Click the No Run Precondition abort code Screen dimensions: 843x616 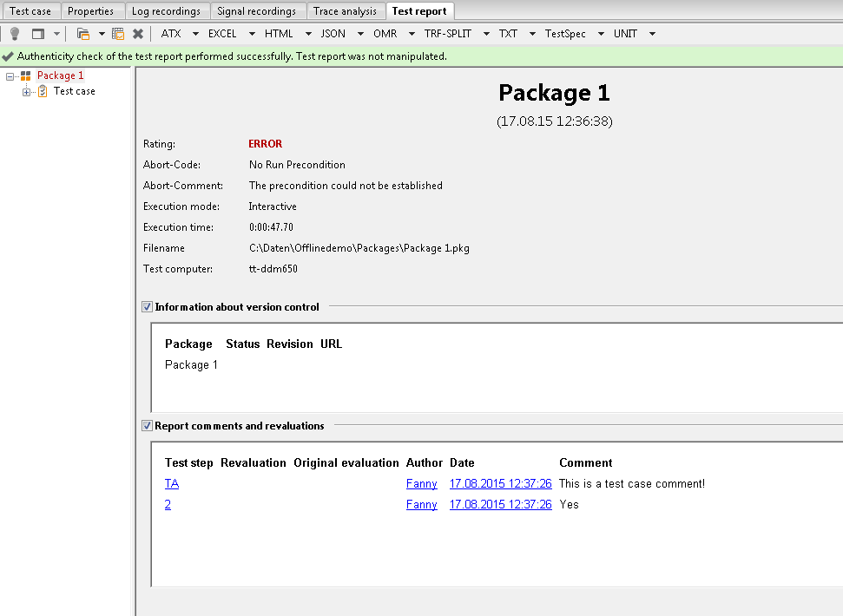point(297,165)
